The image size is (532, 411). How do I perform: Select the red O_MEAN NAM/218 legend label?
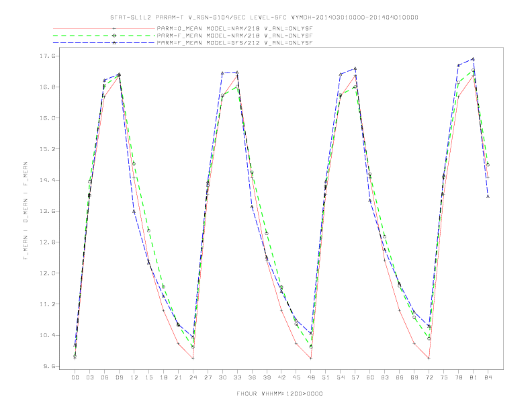[x=234, y=28]
